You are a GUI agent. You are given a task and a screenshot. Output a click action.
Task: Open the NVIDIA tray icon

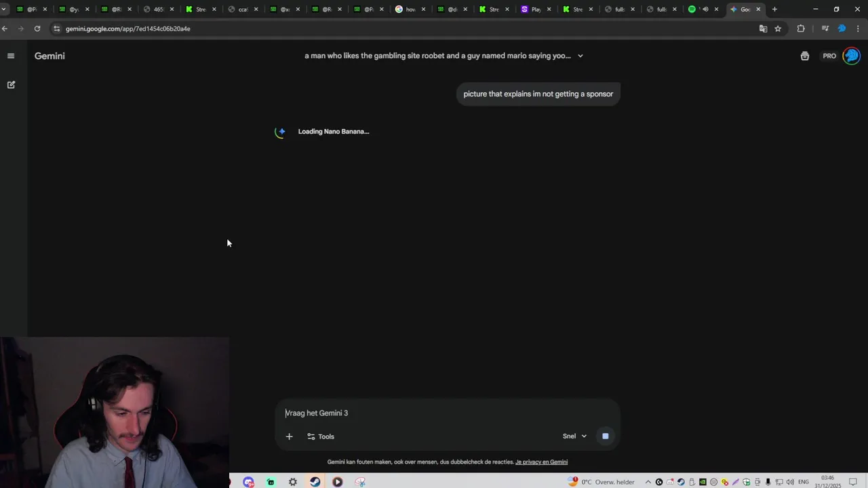pyautogui.click(x=703, y=482)
